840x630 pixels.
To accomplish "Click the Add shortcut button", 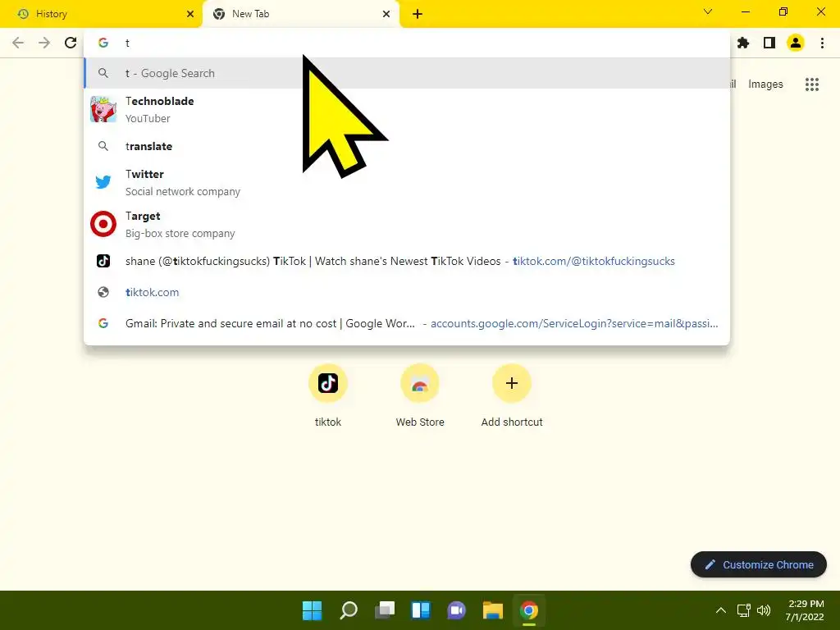I will click(x=512, y=395).
